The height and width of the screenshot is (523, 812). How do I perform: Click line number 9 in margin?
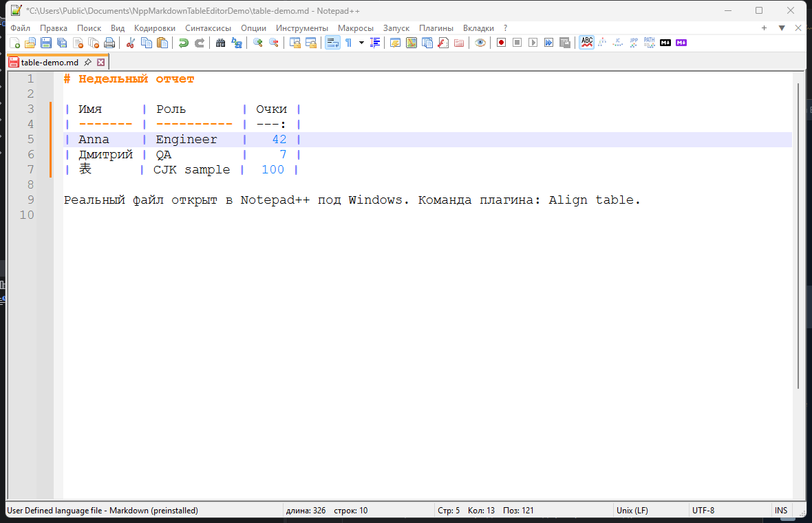(x=30, y=200)
